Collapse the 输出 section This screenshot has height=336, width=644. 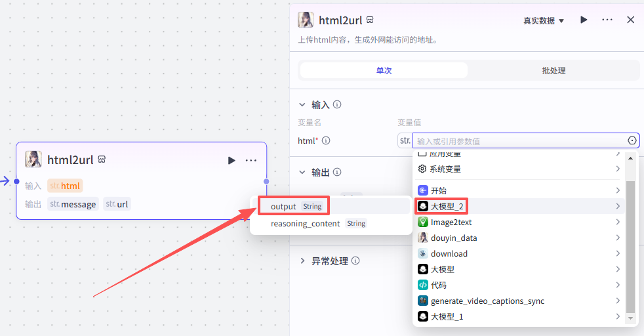point(302,172)
